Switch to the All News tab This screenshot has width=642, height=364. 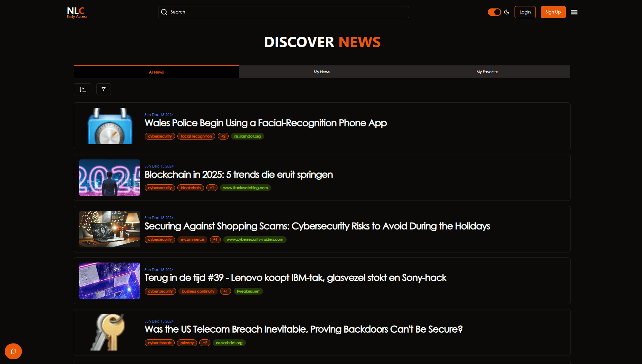tap(156, 72)
